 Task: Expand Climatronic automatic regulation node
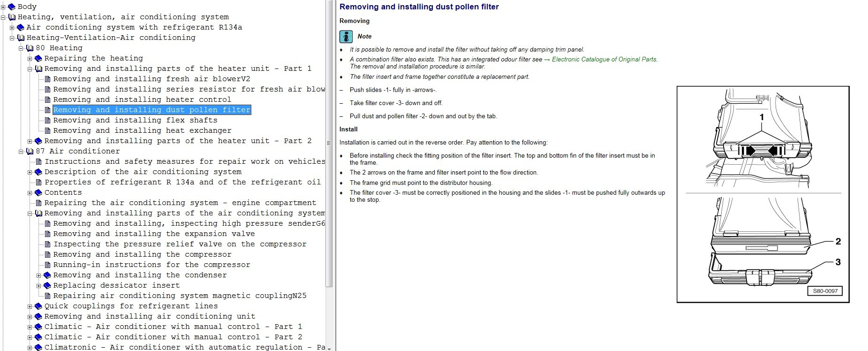pos(30,348)
